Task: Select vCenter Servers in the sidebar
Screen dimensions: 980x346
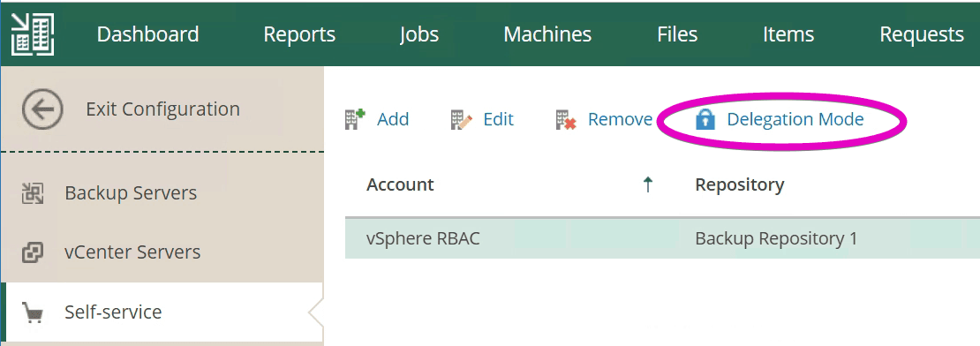Action: click(132, 252)
